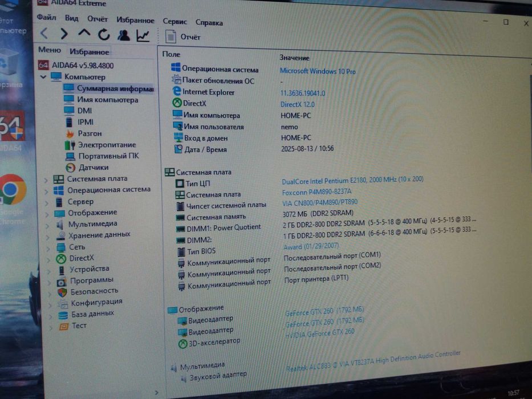Click the Тест icon in tree
532x399 pixels.
pos(64,327)
